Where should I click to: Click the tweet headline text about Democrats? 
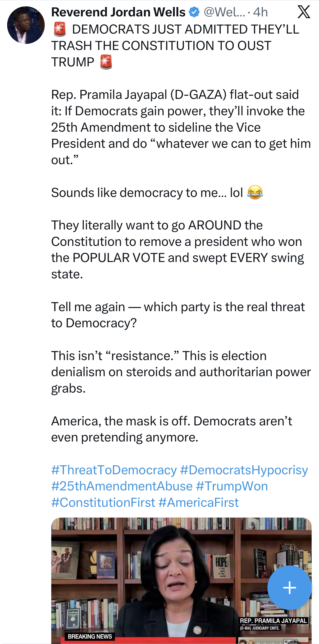(x=175, y=45)
